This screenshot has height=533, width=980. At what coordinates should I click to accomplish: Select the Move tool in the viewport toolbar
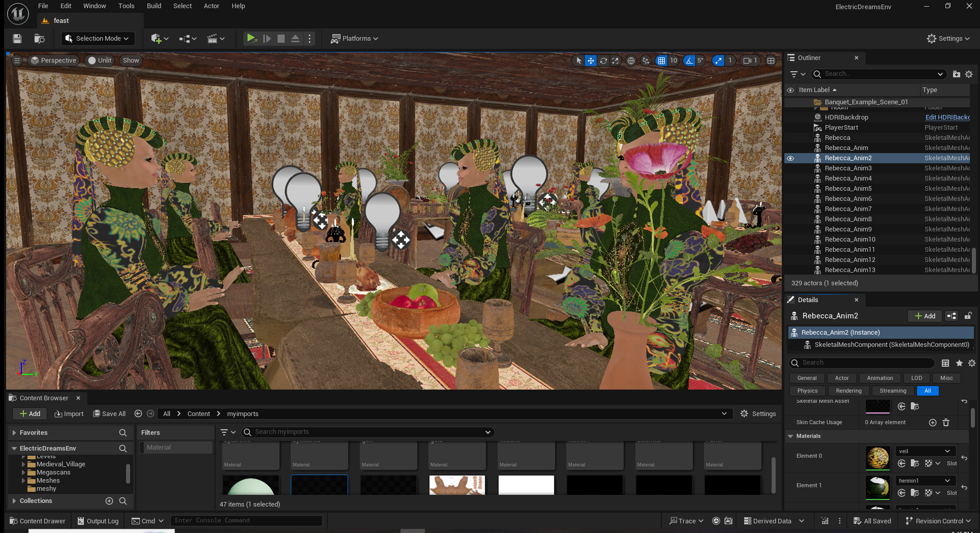[591, 61]
